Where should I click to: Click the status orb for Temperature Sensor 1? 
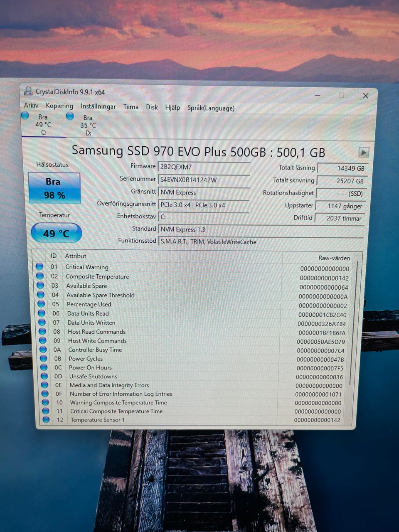pos(47,420)
